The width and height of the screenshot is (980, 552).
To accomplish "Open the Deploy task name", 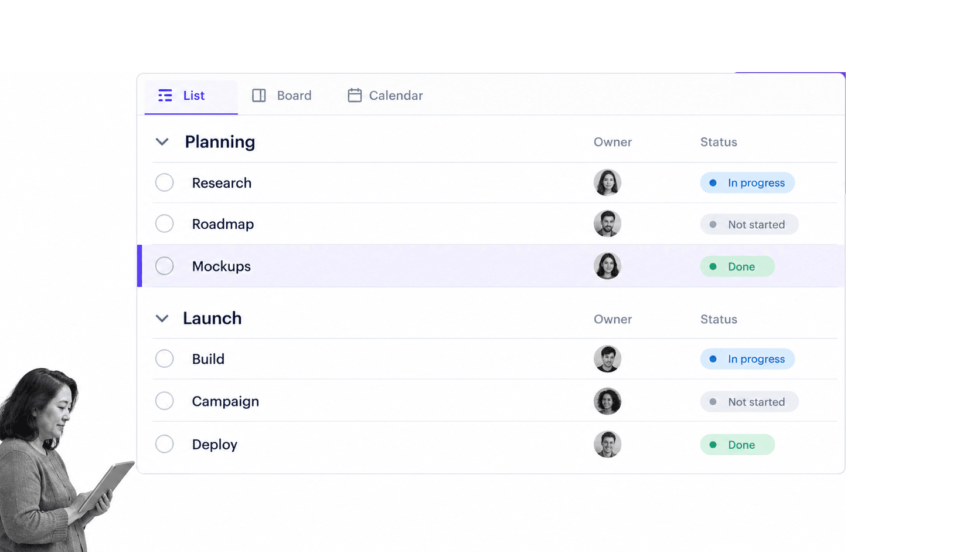I will [x=215, y=445].
